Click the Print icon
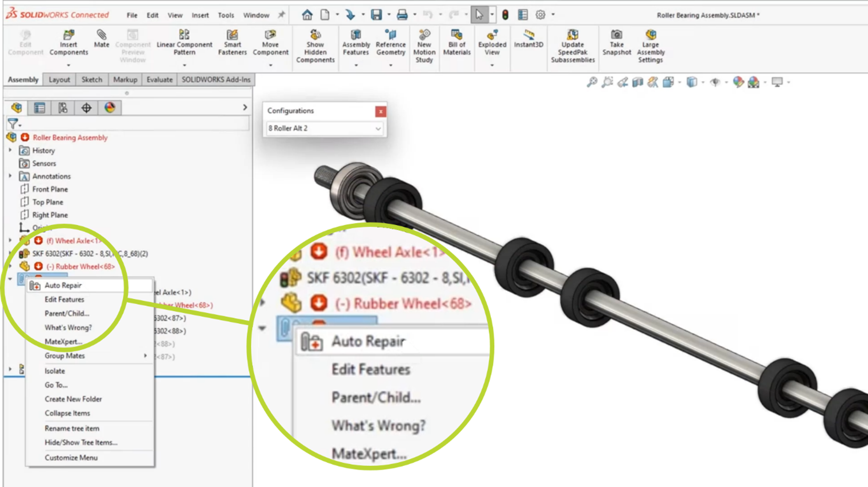This screenshot has height=487, width=868. [402, 15]
